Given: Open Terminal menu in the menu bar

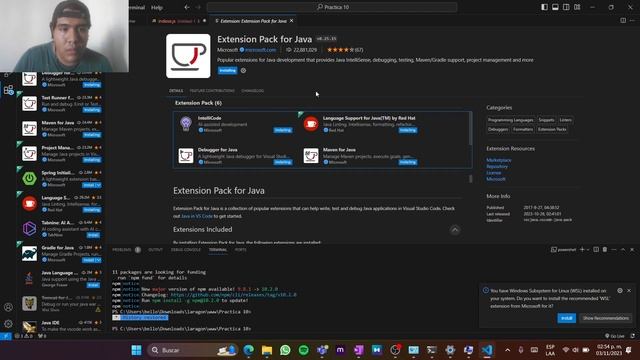Looking at the screenshot, I should point(136,7).
